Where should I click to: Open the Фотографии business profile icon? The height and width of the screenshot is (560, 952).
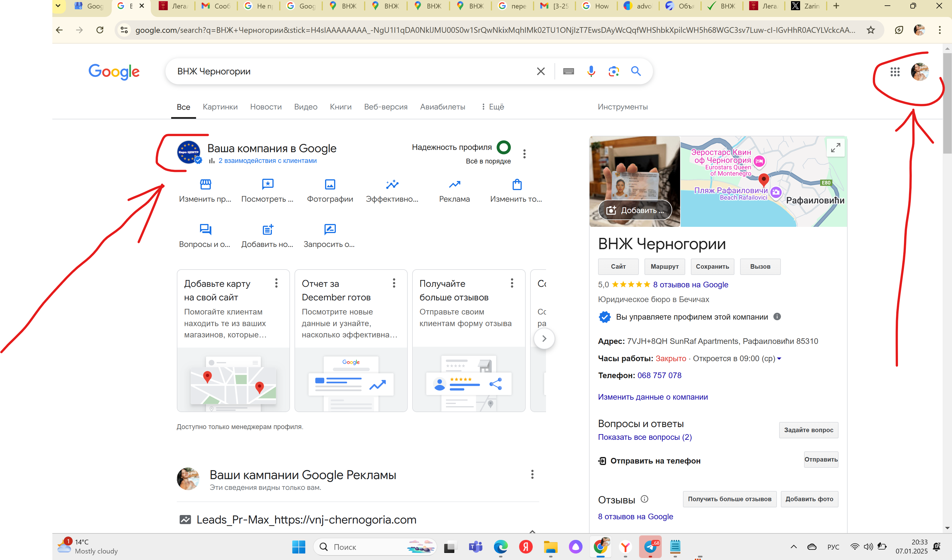click(330, 185)
